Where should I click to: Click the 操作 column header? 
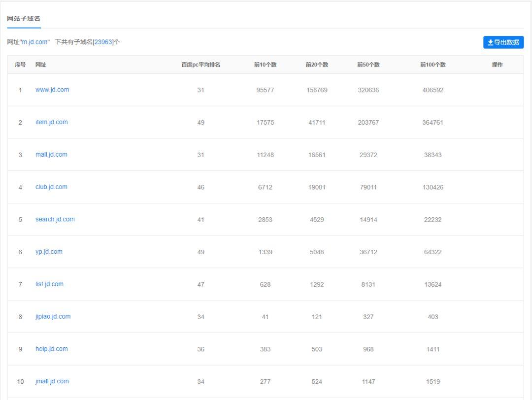(498, 65)
